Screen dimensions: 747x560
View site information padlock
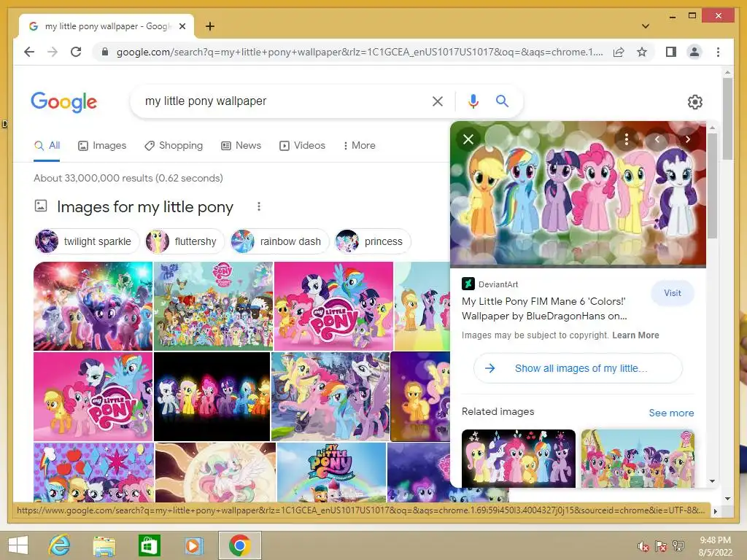coord(105,52)
